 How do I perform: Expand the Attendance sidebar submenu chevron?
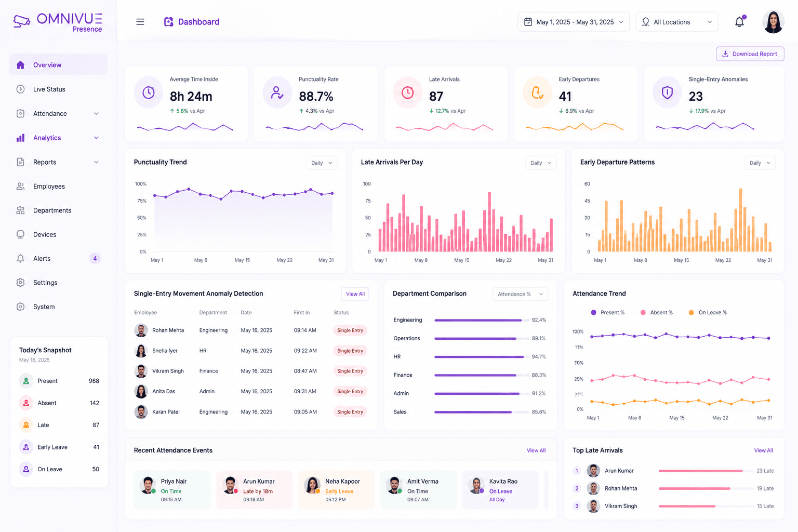(x=96, y=114)
